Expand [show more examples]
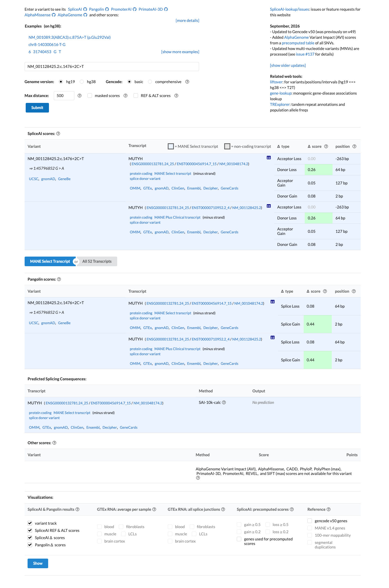Viewport: 389px width, 588px height. point(180,52)
